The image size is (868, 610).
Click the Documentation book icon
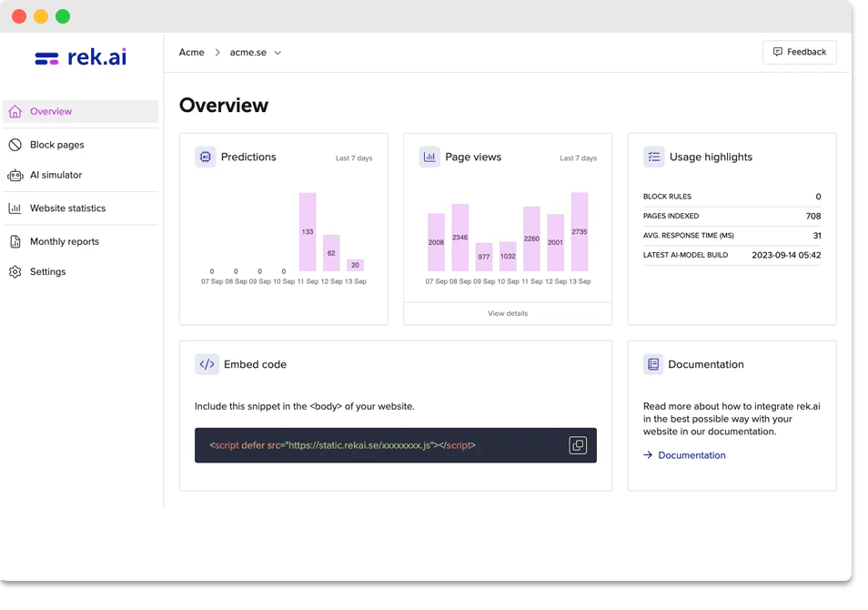653,364
